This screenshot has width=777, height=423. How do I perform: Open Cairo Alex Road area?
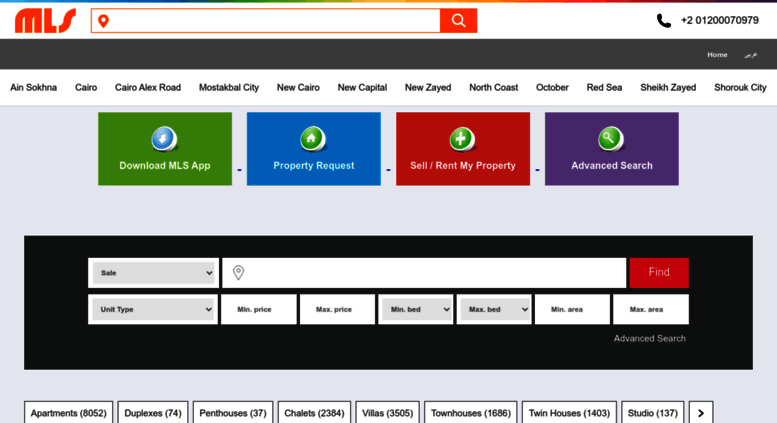point(148,88)
